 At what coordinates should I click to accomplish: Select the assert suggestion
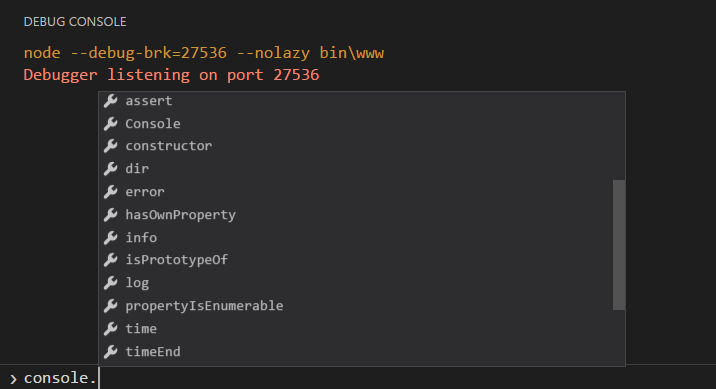point(356,101)
